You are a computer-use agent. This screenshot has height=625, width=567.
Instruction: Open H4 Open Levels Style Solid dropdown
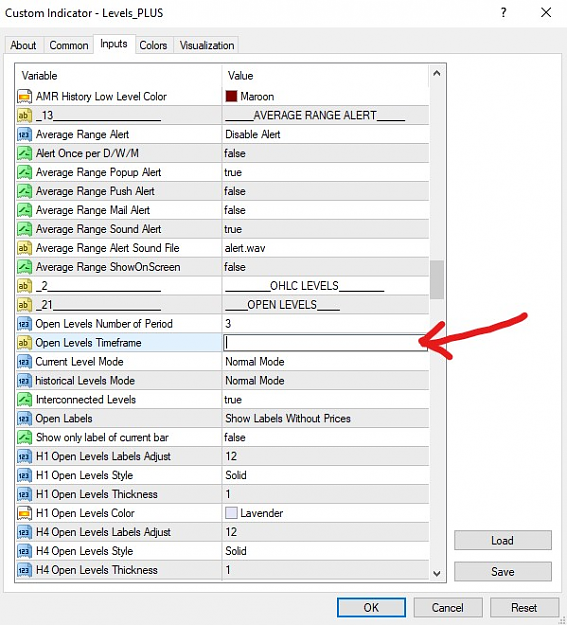(x=326, y=551)
